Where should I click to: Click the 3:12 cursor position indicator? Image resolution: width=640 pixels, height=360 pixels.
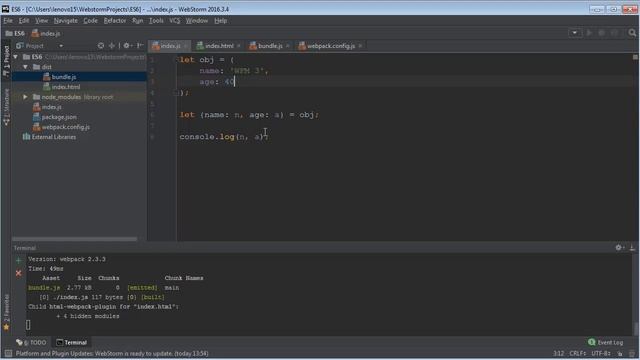point(558,353)
